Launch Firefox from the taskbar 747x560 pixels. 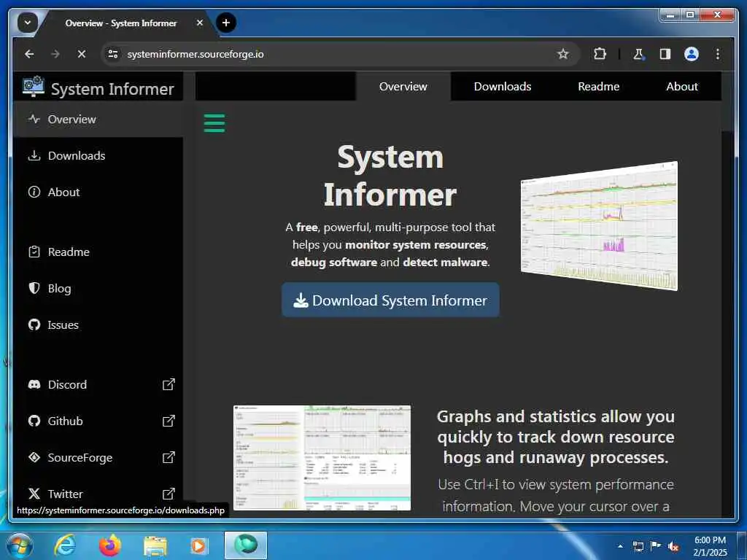pyautogui.click(x=109, y=545)
